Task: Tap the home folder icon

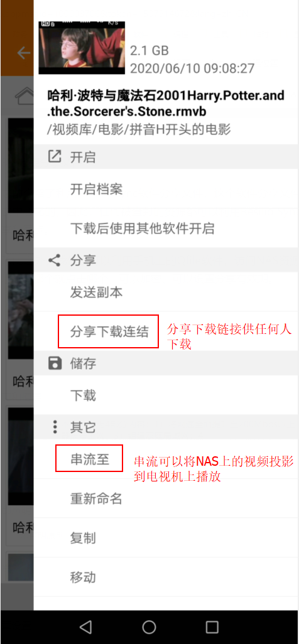Action: (x=24, y=95)
